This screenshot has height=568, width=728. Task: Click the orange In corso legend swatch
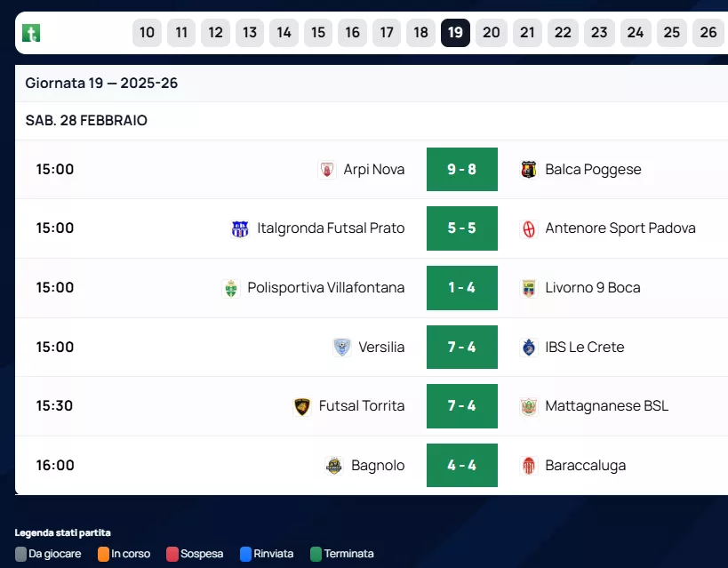pyautogui.click(x=103, y=554)
